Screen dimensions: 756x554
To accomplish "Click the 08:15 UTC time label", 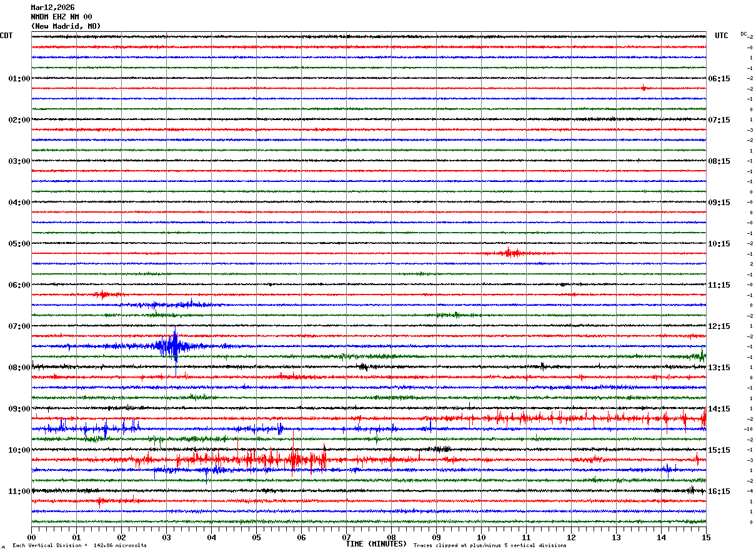I will pyautogui.click(x=719, y=161).
